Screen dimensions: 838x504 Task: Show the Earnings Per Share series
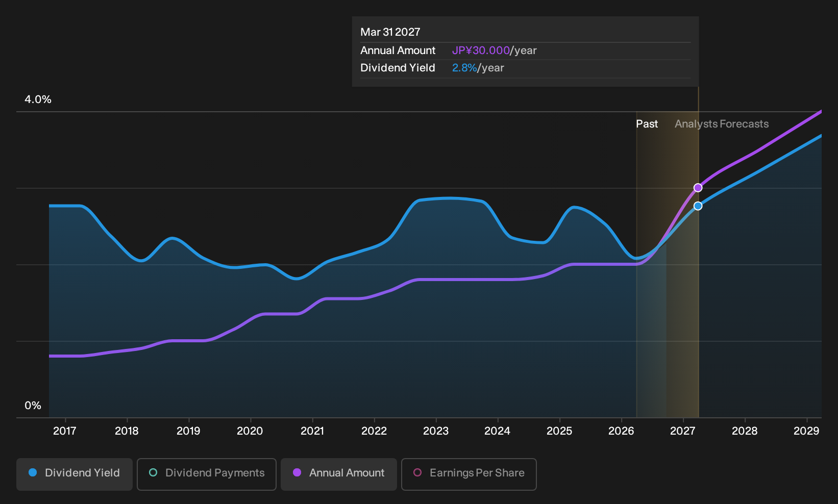click(x=469, y=474)
